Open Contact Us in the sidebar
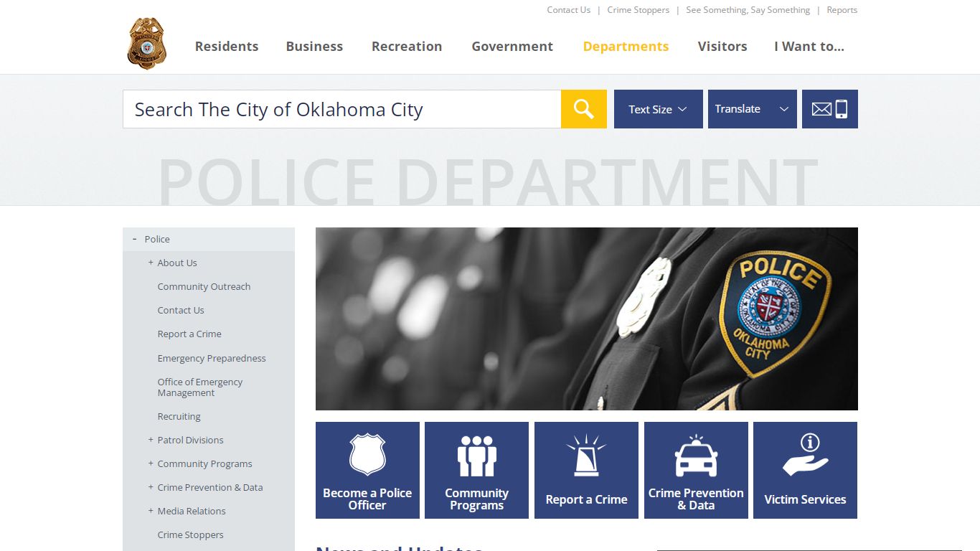Image resolution: width=980 pixels, height=551 pixels. click(181, 310)
